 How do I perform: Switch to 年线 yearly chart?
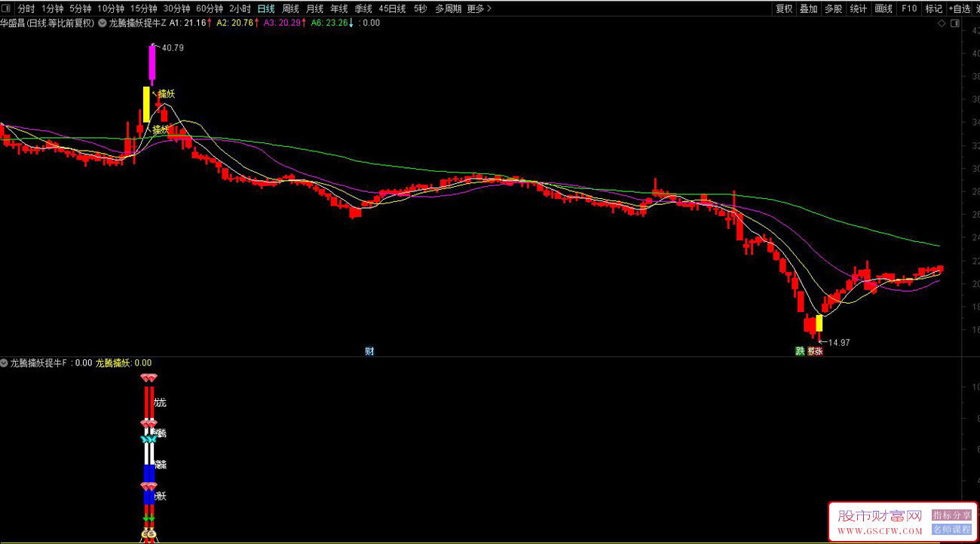click(x=339, y=9)
